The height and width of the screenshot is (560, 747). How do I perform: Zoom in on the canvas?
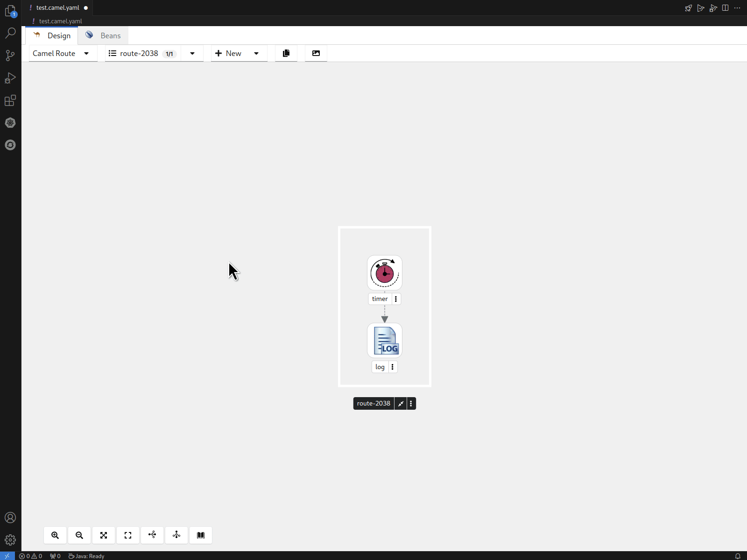[55, 535]
